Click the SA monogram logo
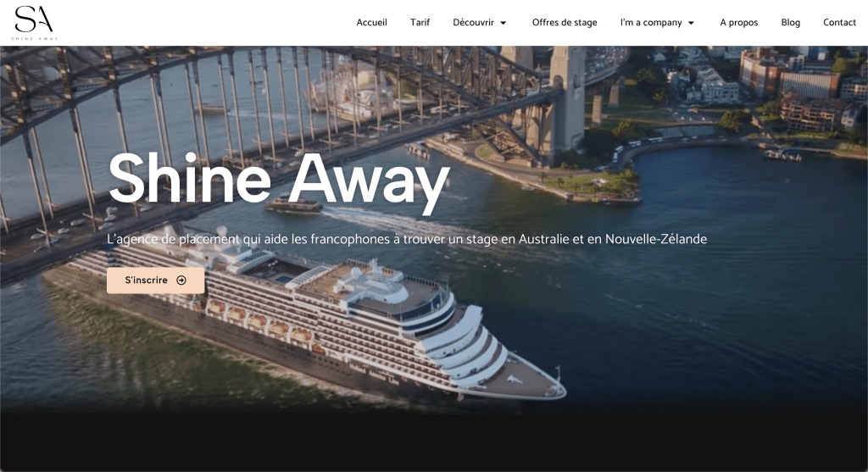Image resolution: width=868 pixels, height=472 pixels. 34,19
